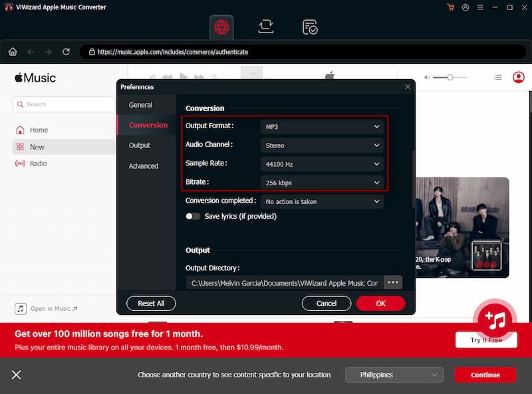Click the Apple Music logo

pos(35,78)
